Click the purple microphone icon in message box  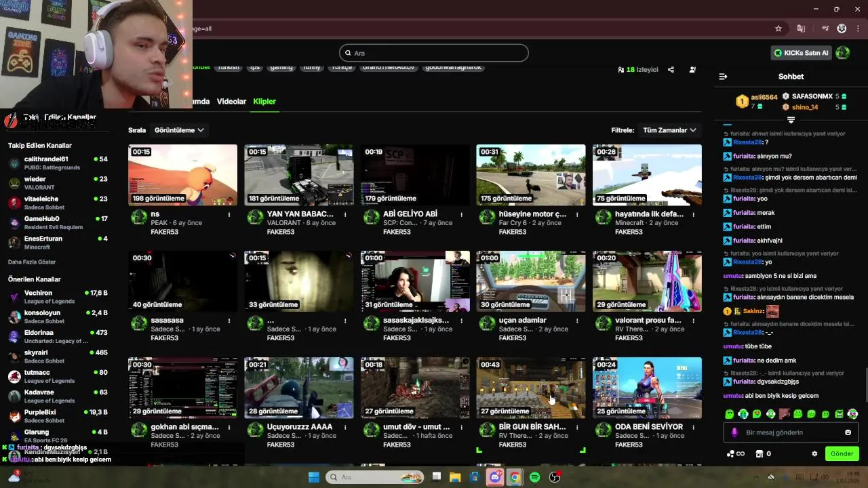[734, 432]
